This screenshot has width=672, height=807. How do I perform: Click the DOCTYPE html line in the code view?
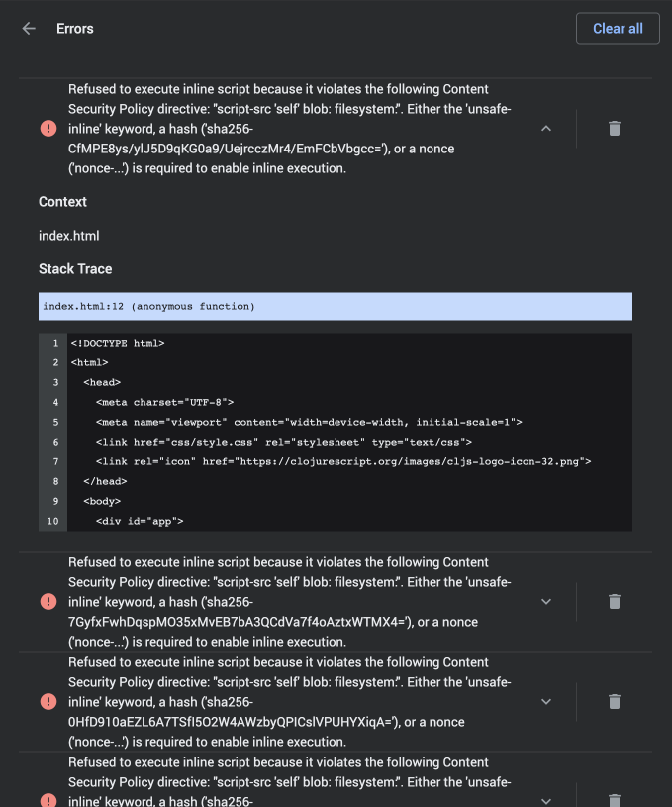point(118,343)
